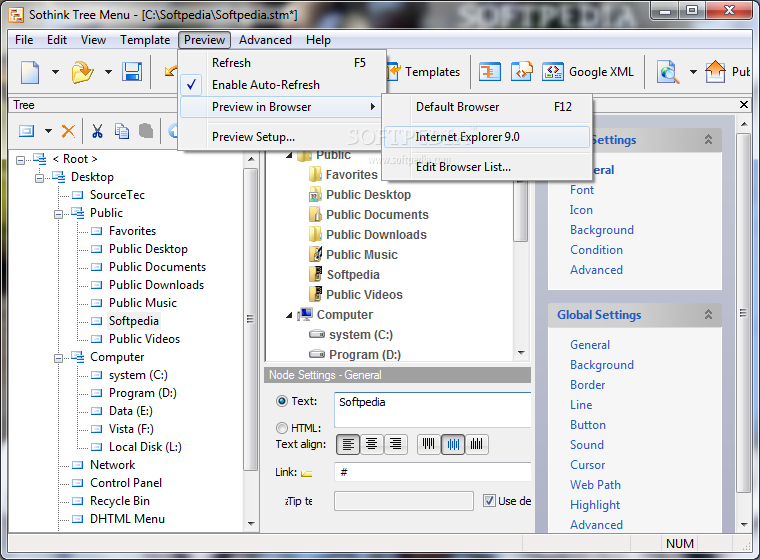Screen dimensions: 760x560
Task: Choose Edit Browser List... in submenu
Action: [x=487, y=167]
